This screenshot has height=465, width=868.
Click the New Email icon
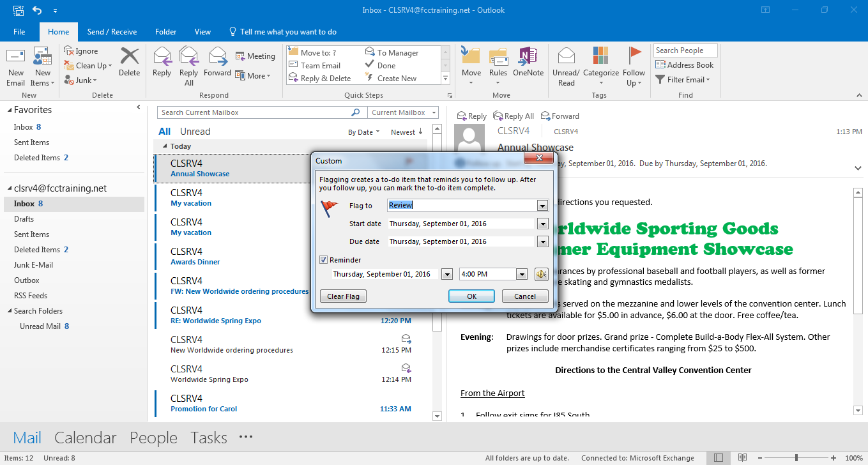[x=16, y=56]
